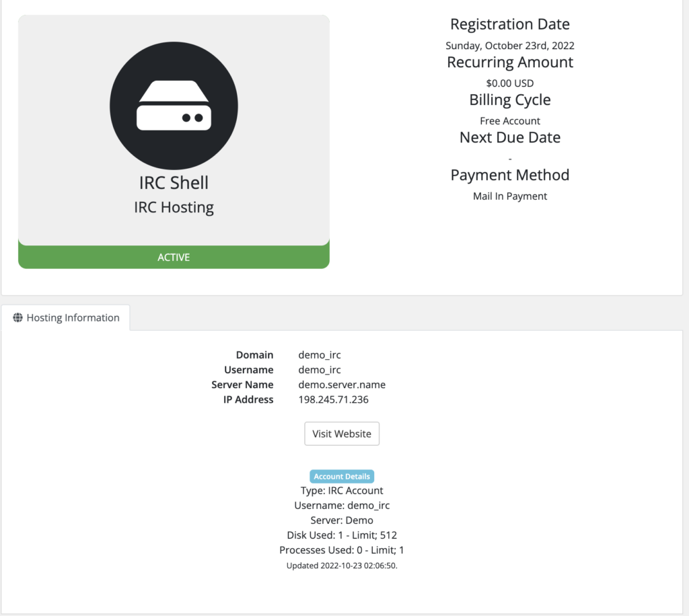Viewport: 689px width, 616px height.
Task: Select the Processes Used: 0 - Limit; 1 line
Action: click(342, 550)
